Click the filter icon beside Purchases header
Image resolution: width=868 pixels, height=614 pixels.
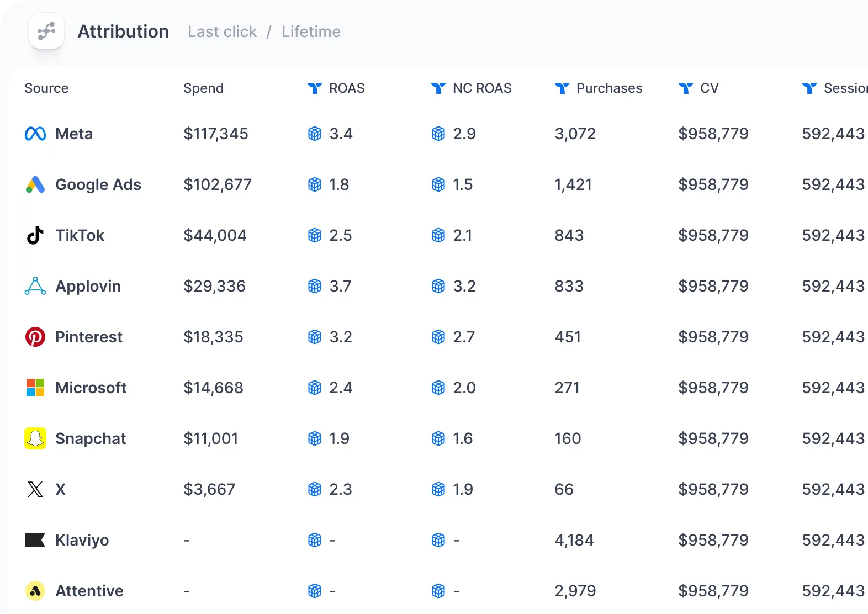[562, 88]
